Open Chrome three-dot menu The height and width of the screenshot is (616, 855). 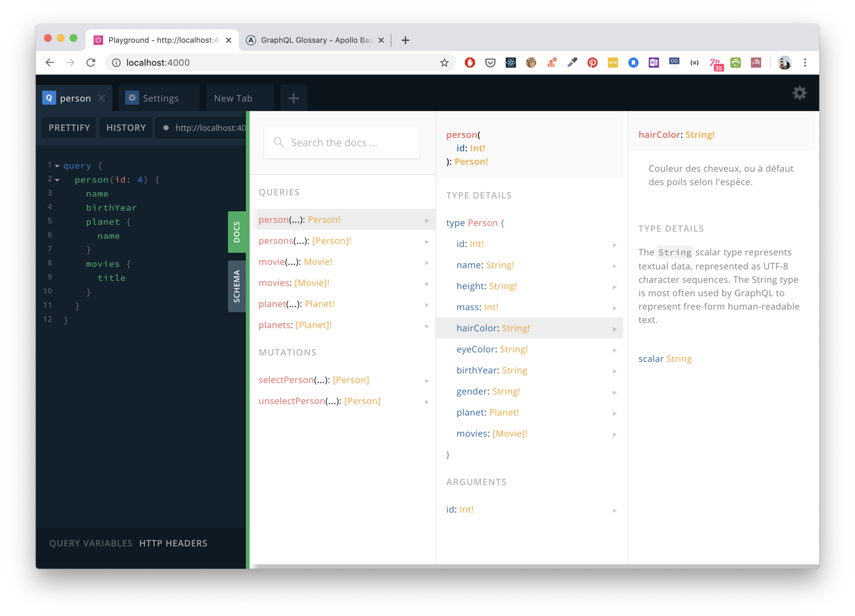click(805, 63)
